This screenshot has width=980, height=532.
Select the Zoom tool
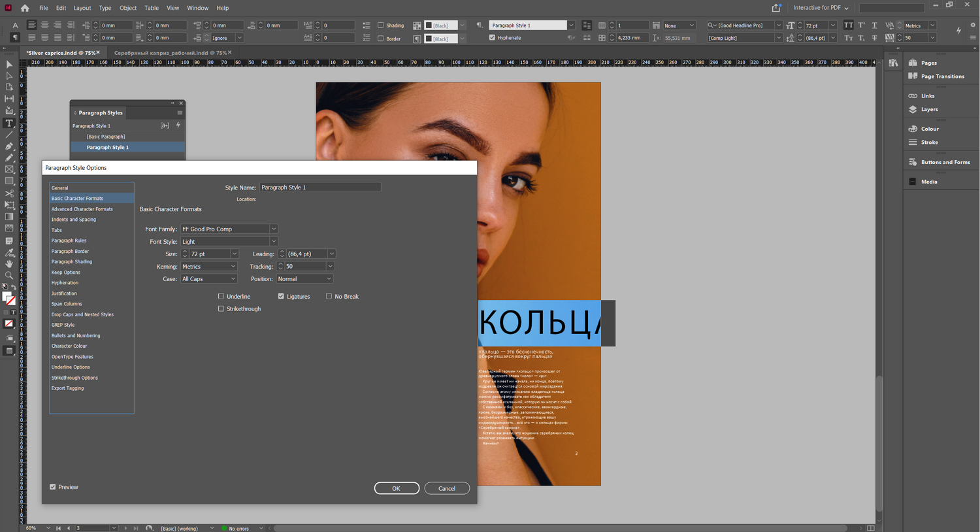(x=9, y=276)
